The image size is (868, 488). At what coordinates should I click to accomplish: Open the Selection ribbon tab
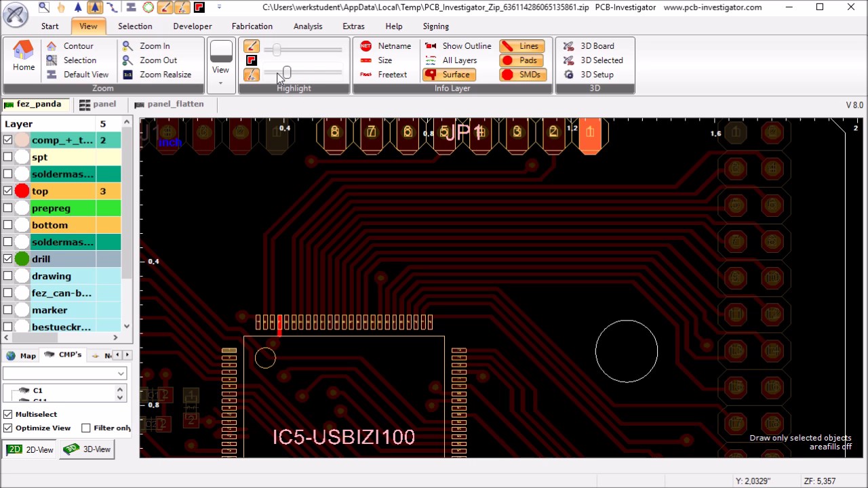(135, 26)
